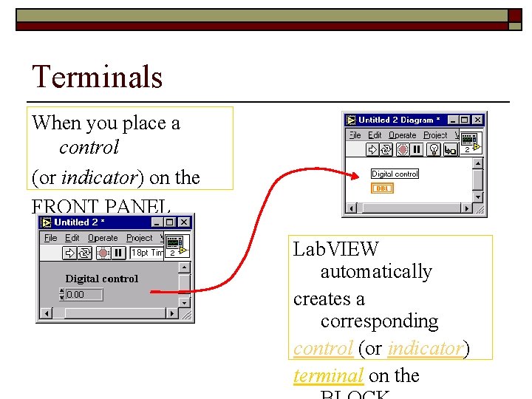Select the orange DBL terminal in Diagram

(383, 188)
